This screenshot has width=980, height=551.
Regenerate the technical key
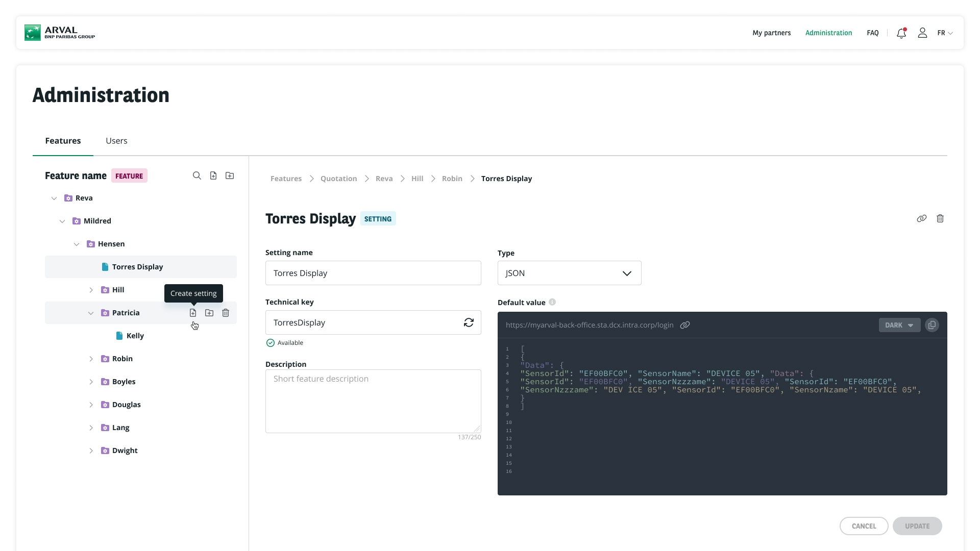coord(469,322)
